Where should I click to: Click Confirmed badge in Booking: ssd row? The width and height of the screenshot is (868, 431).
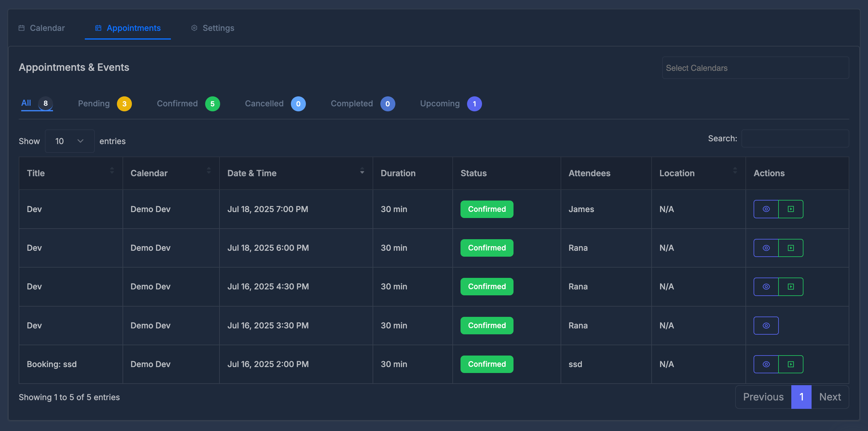pos(487,364)
